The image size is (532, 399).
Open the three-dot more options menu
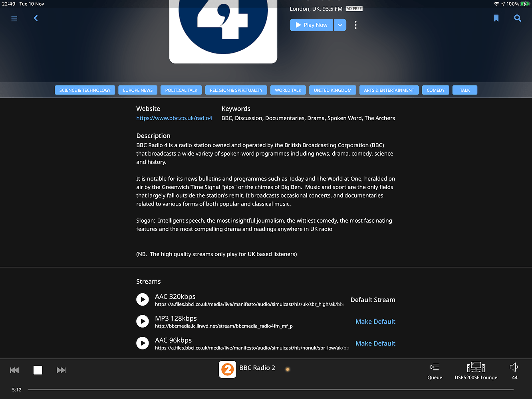pyautogui.click(x=355, y=25)
